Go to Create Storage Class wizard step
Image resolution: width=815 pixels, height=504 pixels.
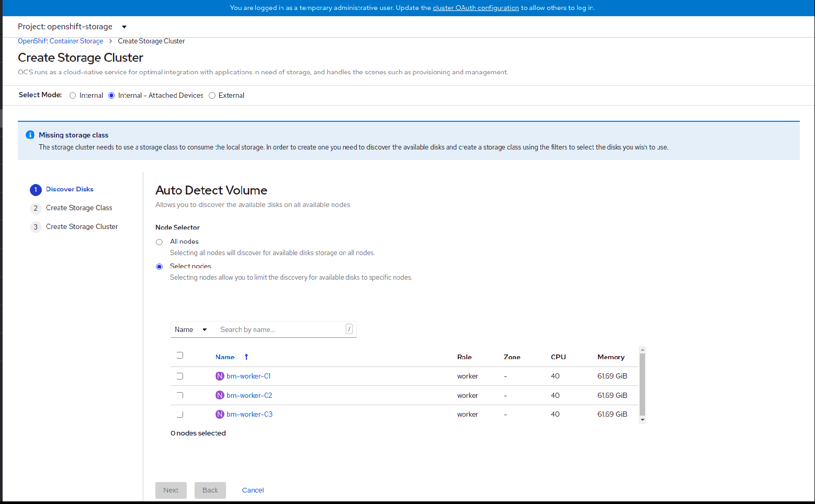point(79,208)
